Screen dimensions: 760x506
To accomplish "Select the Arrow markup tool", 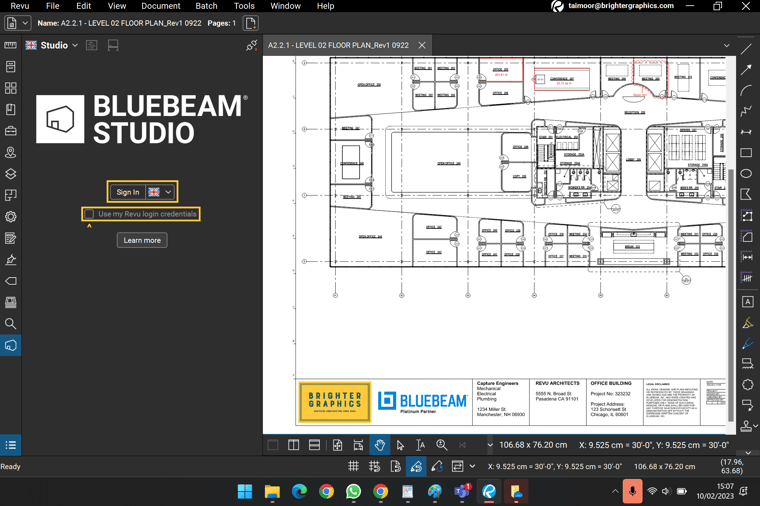I will click(x=746, y=70).
